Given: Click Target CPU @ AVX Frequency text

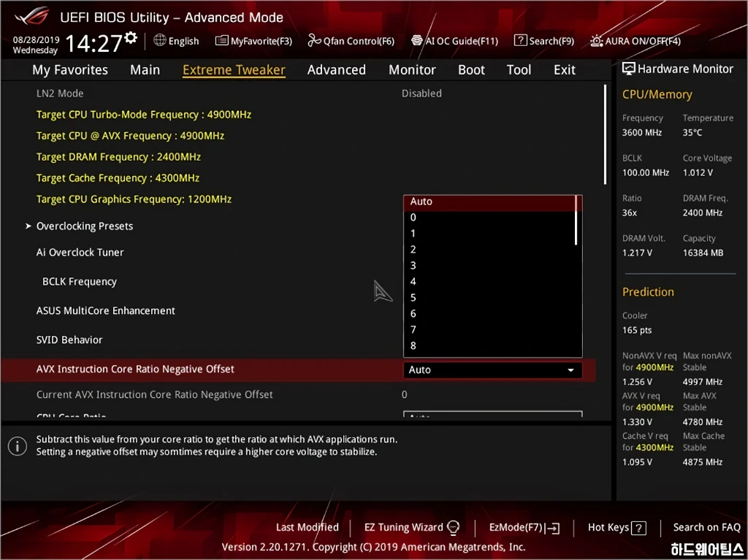Looking at the screenshot, I should tap(130, 136).
